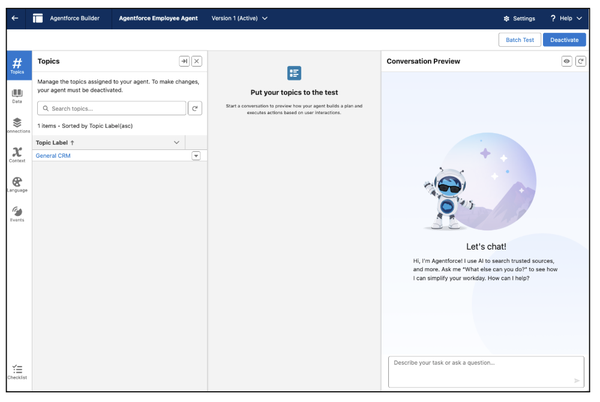600x402 pixels.
Task: Click the Batch Test button
Action: click(x=519, y=40)
